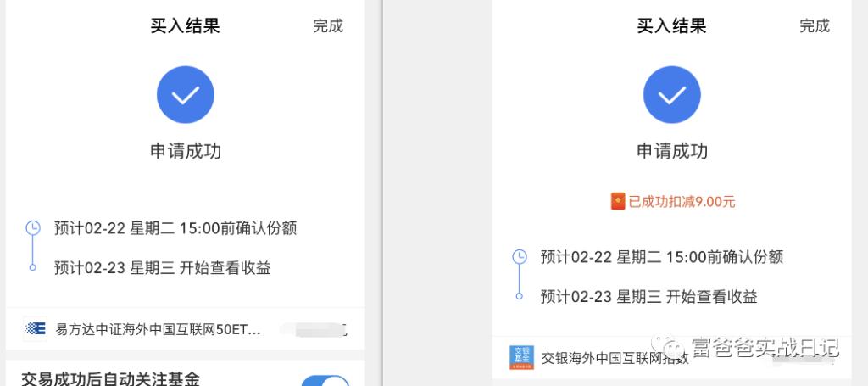Click timeline end dot in 交银 panel
The width and height of the screenshot is (868, 386).
click(520, 297)
